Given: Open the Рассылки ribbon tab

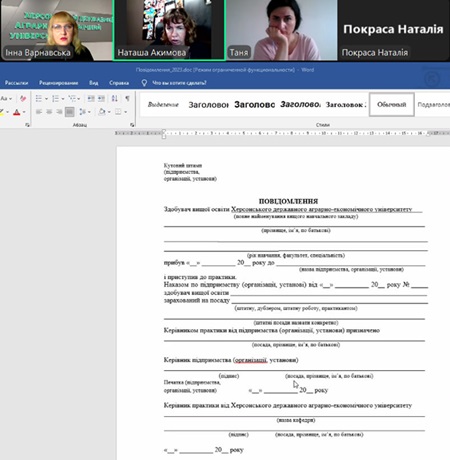Looking at the screenshot, I should [16, 83].
